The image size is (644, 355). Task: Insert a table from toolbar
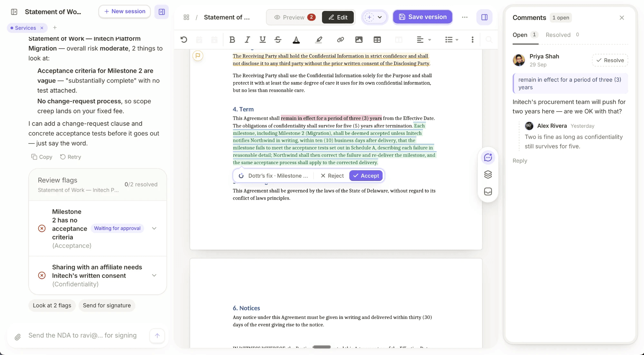(377, 40)
